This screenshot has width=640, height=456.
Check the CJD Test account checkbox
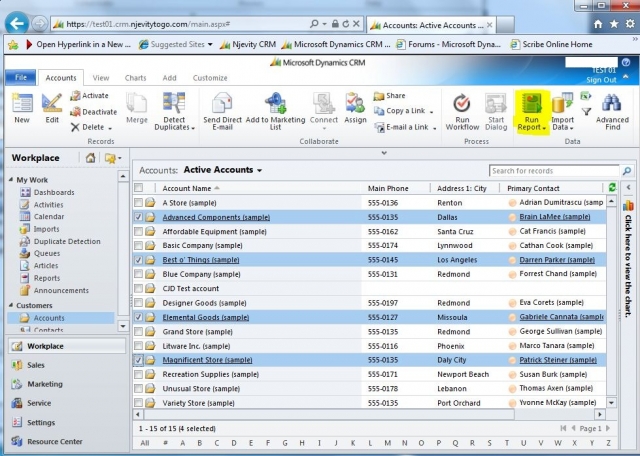click(138, 289)
